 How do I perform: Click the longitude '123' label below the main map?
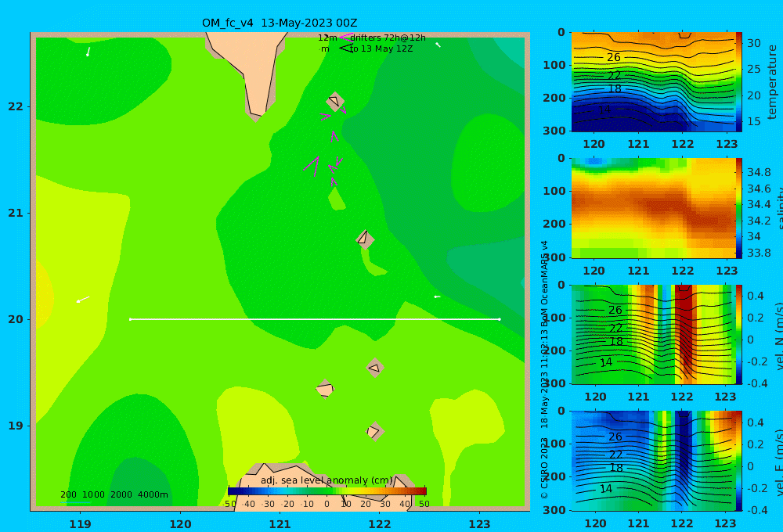pyautogui.click(x=480, y=524)
